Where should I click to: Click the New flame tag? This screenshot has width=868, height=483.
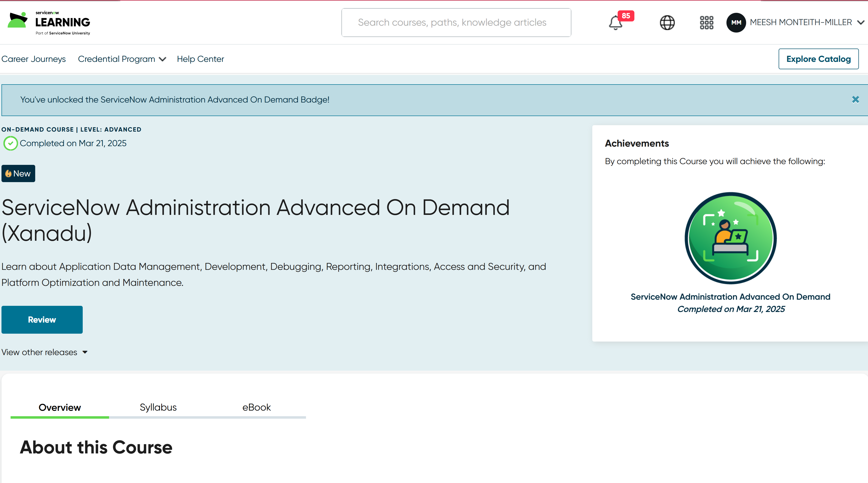click(18, 173)
